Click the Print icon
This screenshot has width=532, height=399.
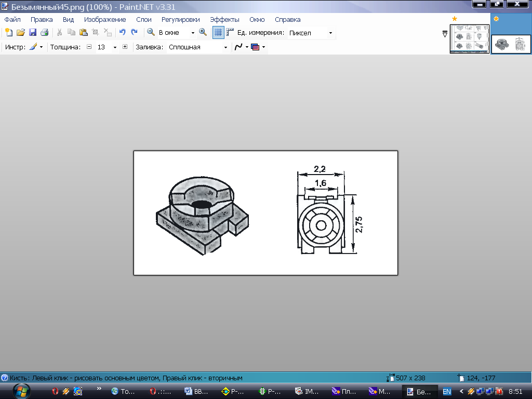(x=45, y=32)
